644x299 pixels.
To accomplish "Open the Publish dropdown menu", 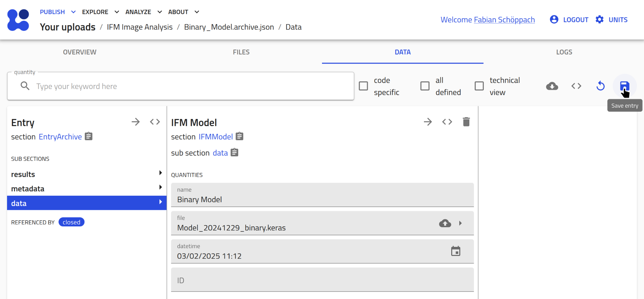I will pos(58,12).
